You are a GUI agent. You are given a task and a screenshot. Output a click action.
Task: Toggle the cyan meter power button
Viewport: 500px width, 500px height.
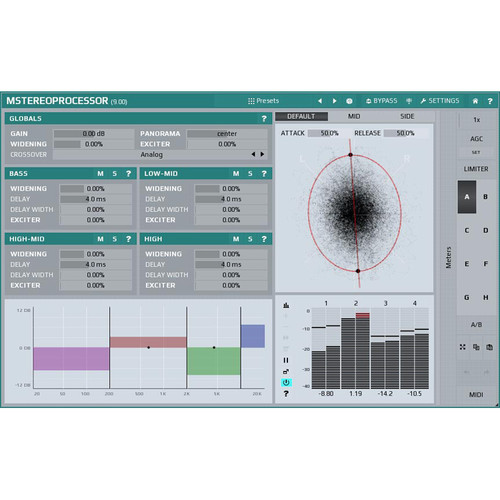coord(286,382)
